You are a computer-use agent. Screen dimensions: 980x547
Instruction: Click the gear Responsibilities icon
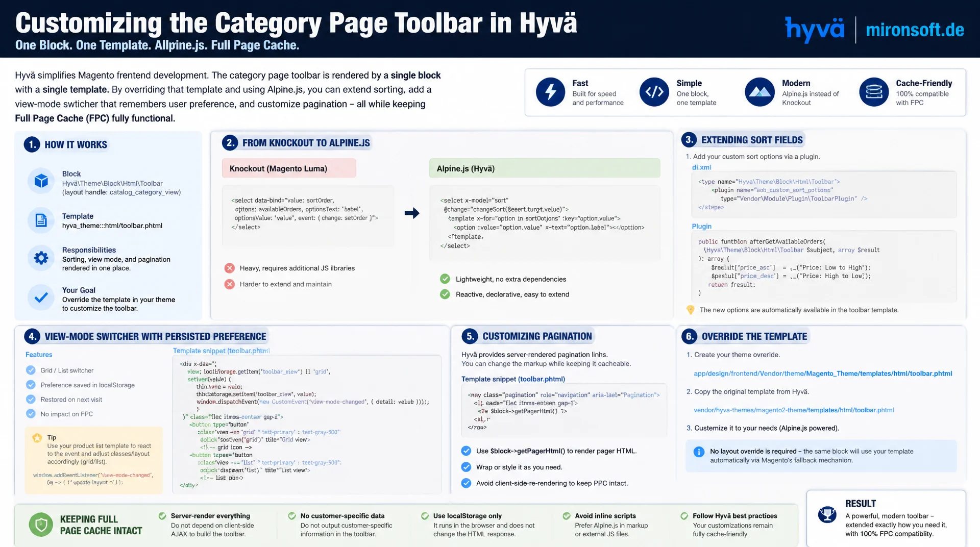coord(41,258)
